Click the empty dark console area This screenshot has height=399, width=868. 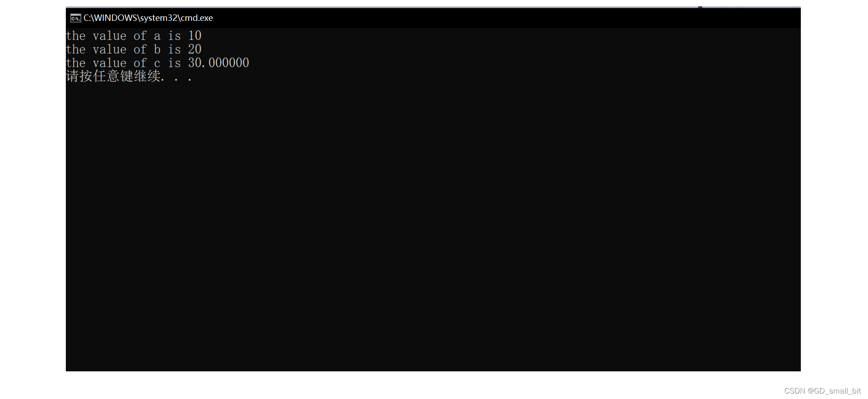click(x=433, y=227)
